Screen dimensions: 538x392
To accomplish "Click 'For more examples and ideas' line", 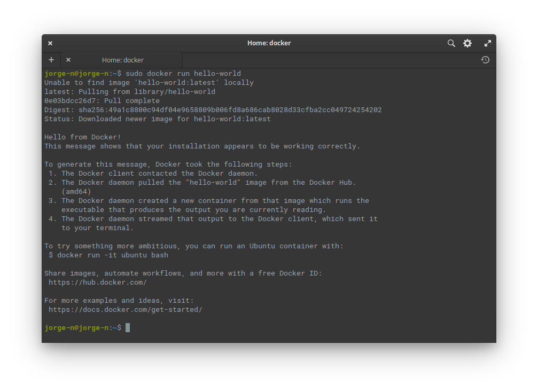I will tap(119, 301).
